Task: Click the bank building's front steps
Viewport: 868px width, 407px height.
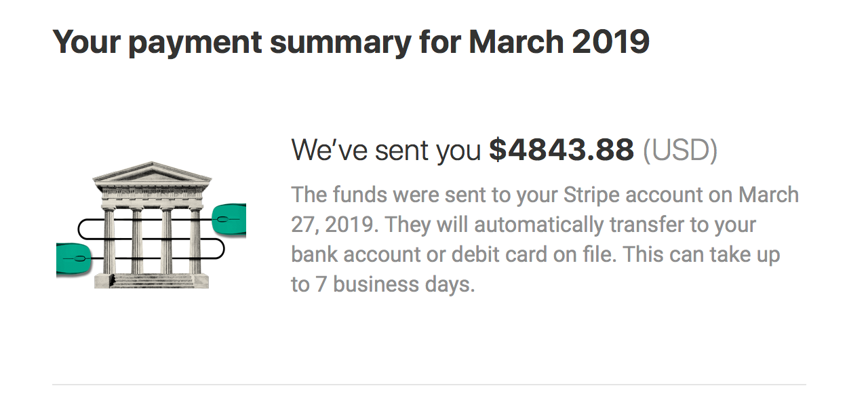Action: point(151,281)
